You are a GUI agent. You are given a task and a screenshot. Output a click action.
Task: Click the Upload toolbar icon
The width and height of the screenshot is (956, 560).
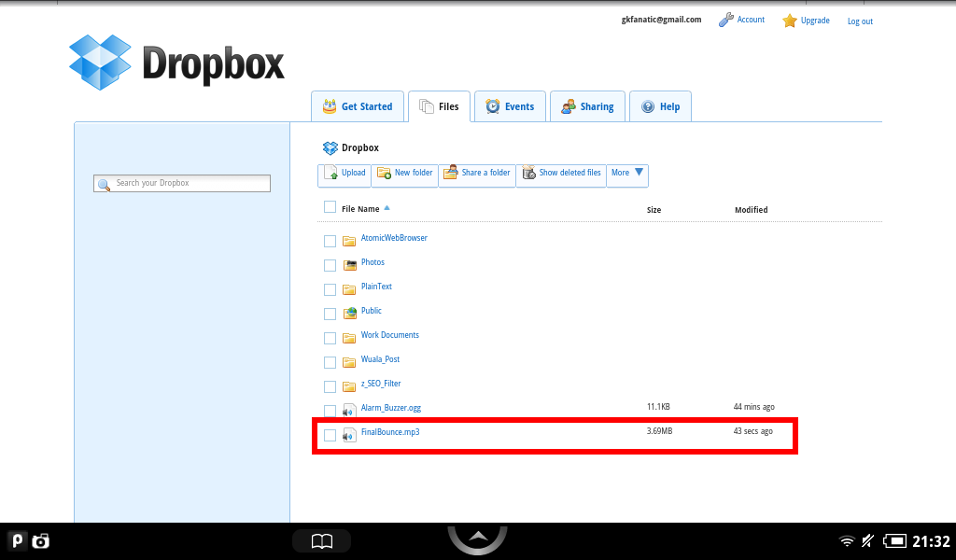click(331, 173)
